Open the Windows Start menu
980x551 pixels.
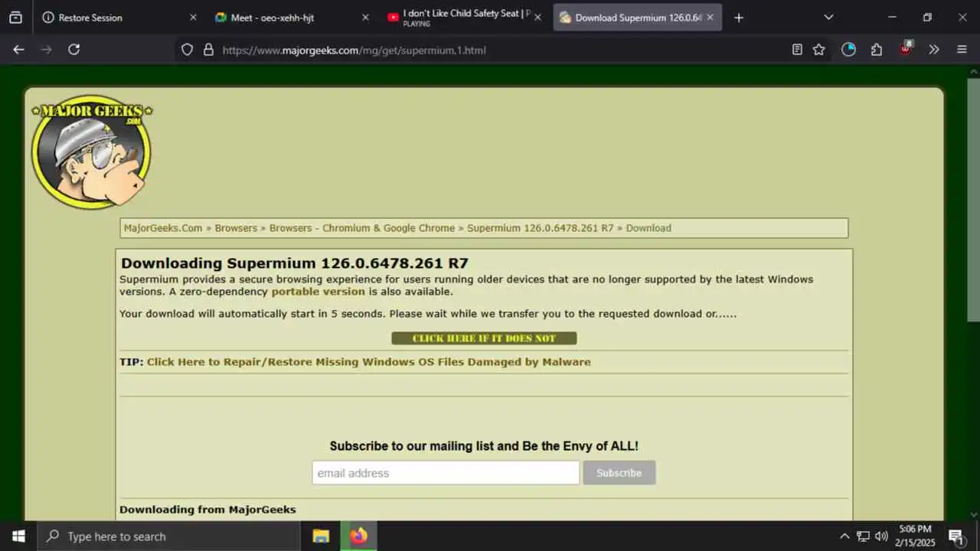click(x=18, y=536)
